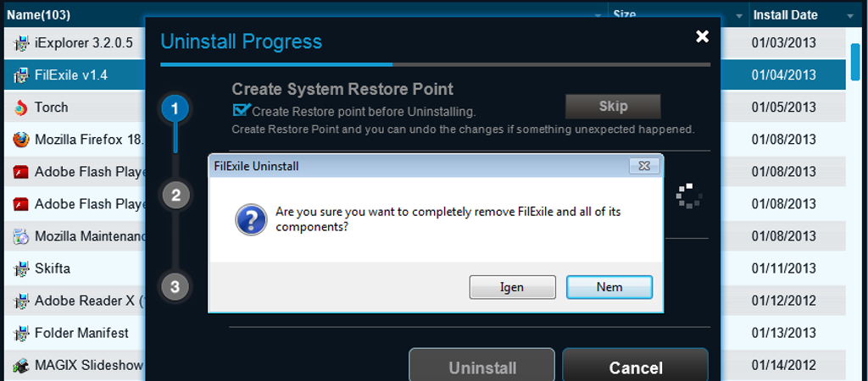Click step 1 circle in uninstall progress
This screenshot has height=381, width=868.
point(175,109)
